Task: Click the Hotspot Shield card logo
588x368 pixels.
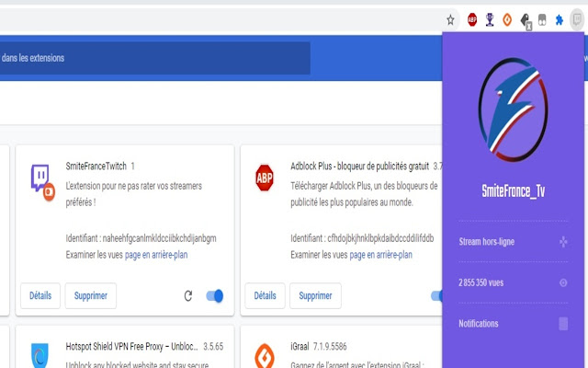Action: (x=40, y=355)
